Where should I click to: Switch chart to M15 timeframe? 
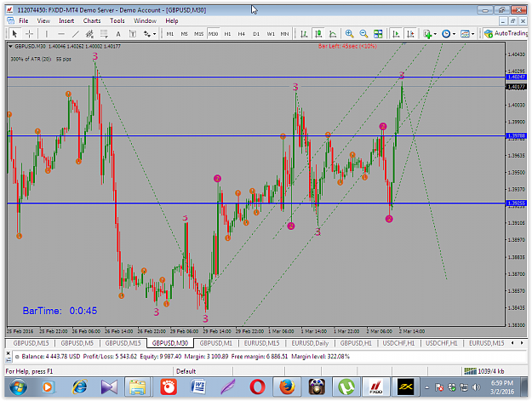[x=198, y=33]
